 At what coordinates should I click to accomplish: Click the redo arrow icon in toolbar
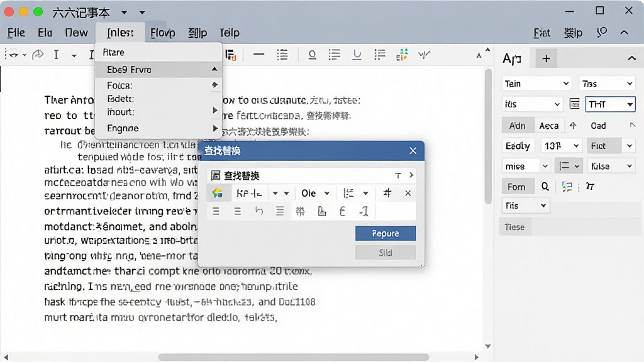pos(38,55)
